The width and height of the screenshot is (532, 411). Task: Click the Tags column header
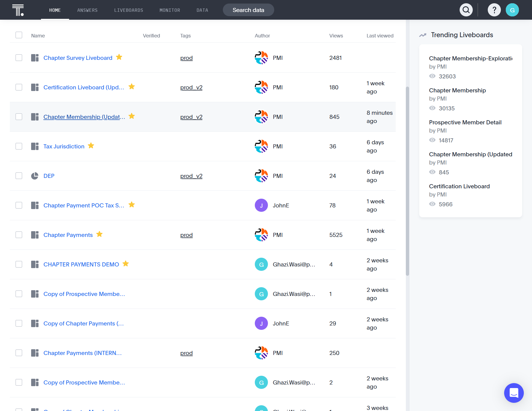(x=185, y=36)
